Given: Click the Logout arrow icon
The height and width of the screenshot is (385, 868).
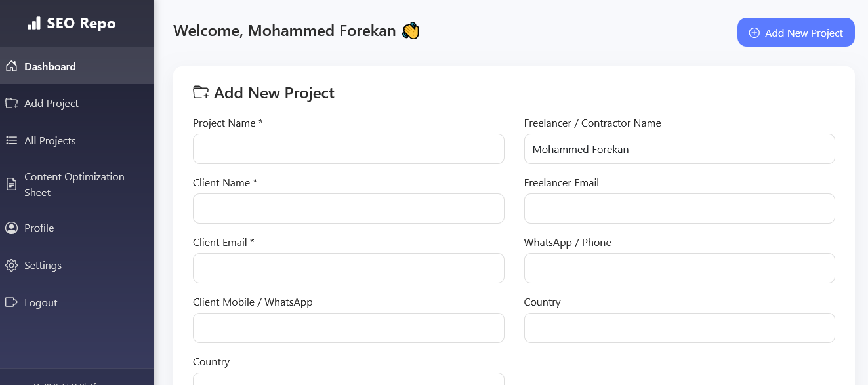Looking at the screenshot, I should [11, 302].
